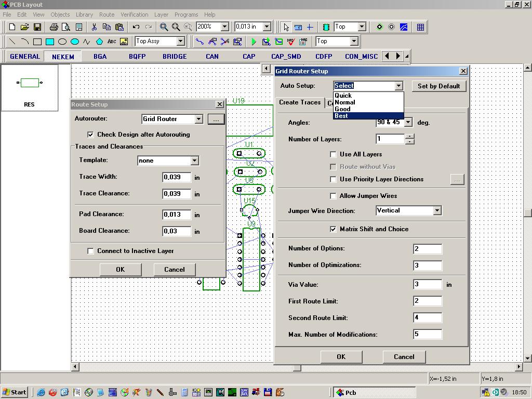Undo the last action
The width and height of the screenshot is (532, 399).
point(136,27)
